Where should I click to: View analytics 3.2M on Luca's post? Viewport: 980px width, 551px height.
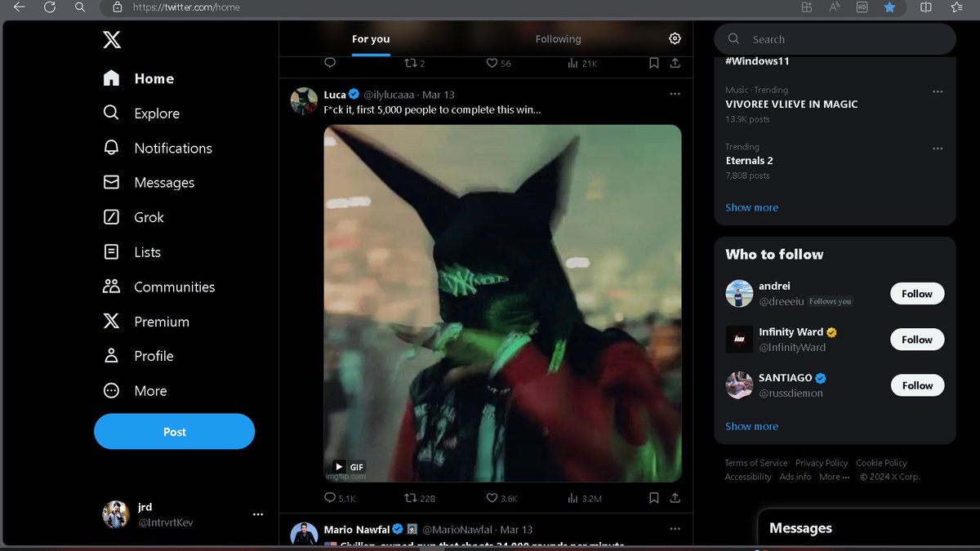[x=585, y=498]
